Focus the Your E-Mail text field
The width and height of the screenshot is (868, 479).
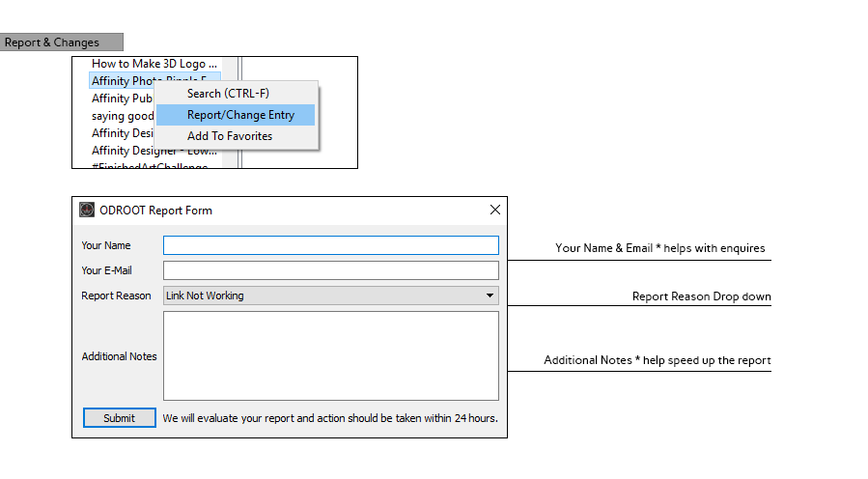click(330, 270)
